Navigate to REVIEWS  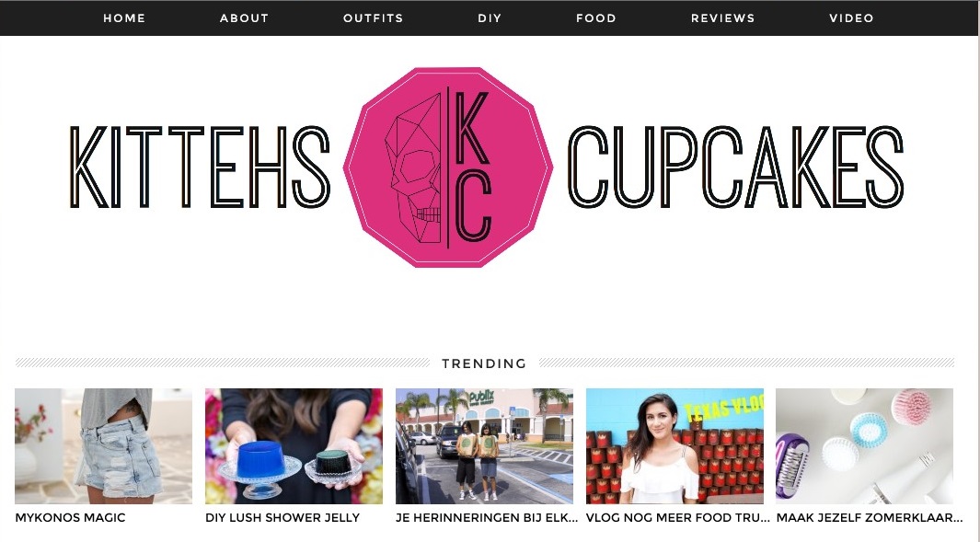[x=722, y=18]
